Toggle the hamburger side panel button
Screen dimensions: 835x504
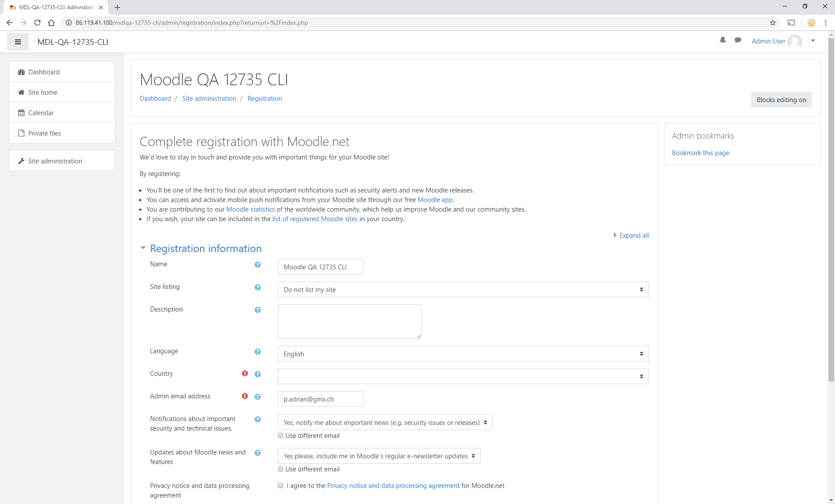coord(18,42)
